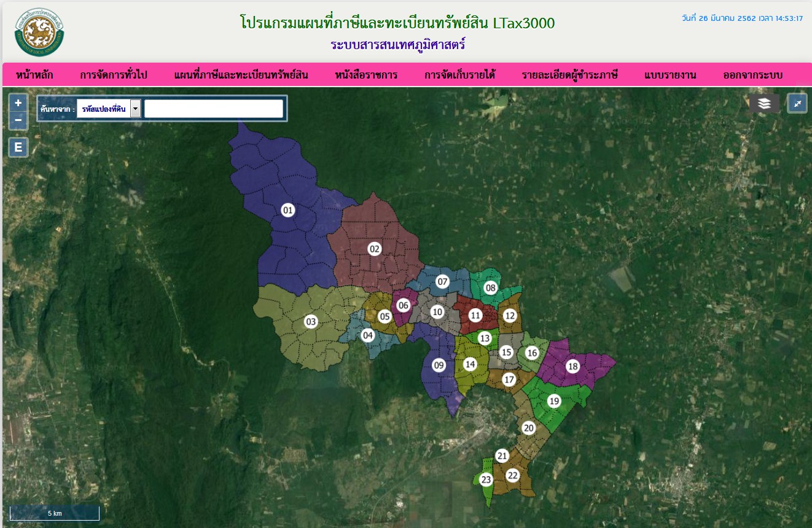Image resolution: width=812 pixels, height=528 pixels.
Task: Open รายละเอียดผู้ชำระภาษี menu
Action: [x=570, y=75]
